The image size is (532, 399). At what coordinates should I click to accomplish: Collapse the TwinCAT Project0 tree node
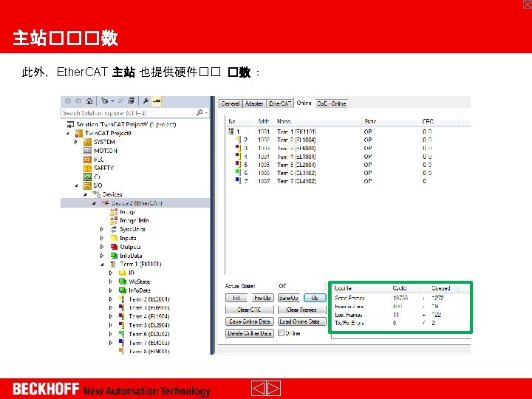(67, 133)
